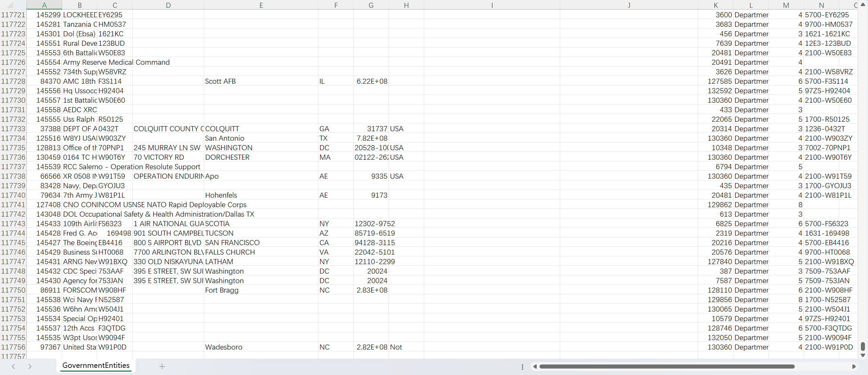
Task: Open the GovernmentEntities sheet tab
Action: click(x=96, y=366)
